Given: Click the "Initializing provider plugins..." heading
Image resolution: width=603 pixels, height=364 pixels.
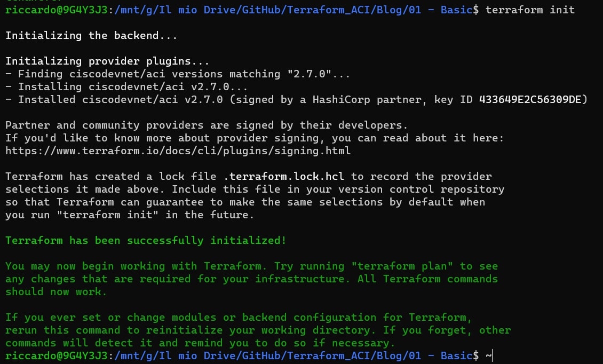Looking at the screenshot, I should (107, 61).
